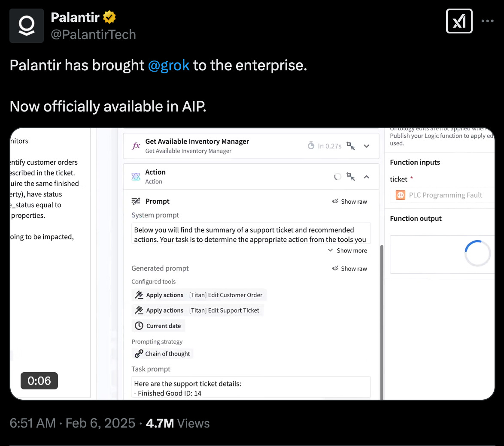Click the Apply actions icon for Edit Customer Order
This screenshot has width=504, height=446.
coord(139,295)
